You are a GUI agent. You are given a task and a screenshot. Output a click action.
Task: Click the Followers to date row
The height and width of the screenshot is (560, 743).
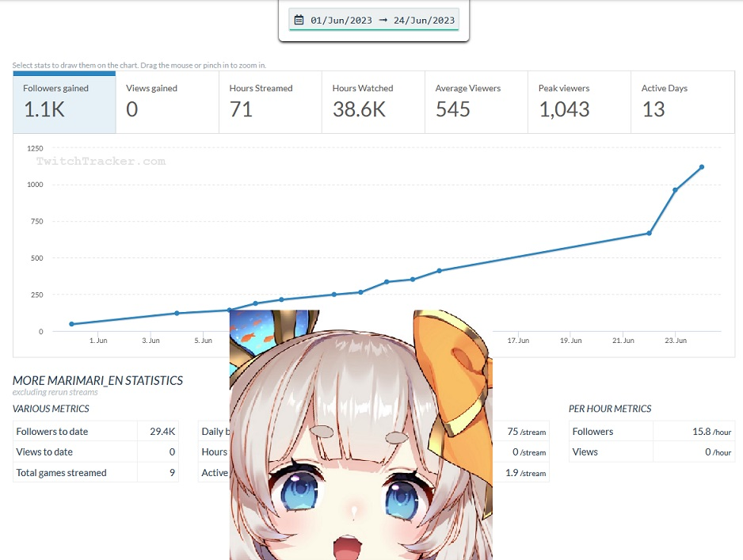(x=96, y=431)
